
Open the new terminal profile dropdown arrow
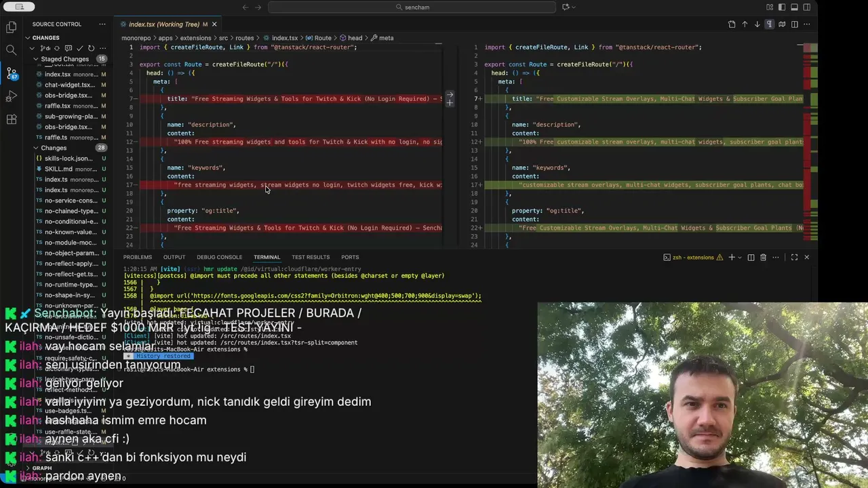[740, 258]
